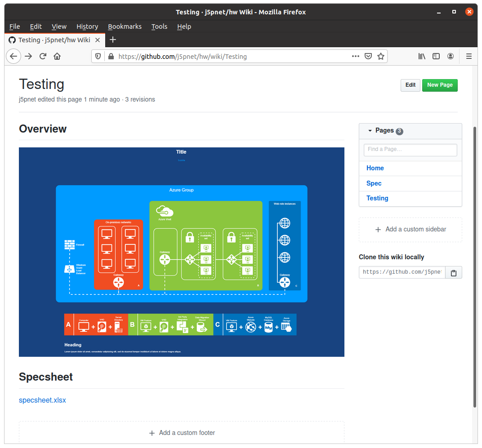Reload the current wiki page
The image size is (482, 448).
click(x=43, y=56)
